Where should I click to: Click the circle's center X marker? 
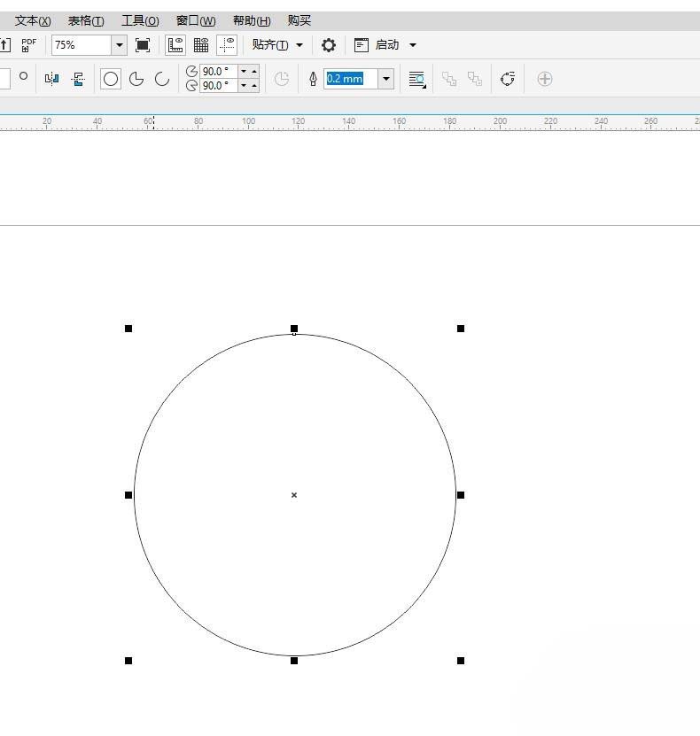click(294, 495)
